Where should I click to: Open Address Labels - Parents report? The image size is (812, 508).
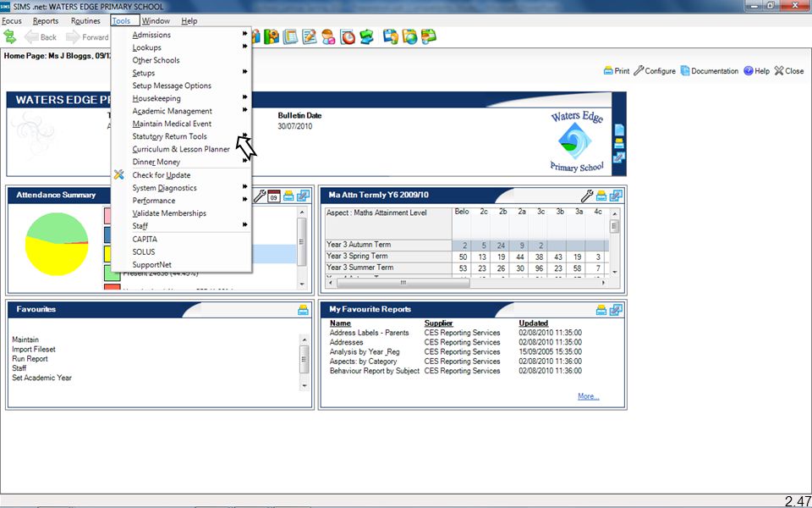[370, 333]
